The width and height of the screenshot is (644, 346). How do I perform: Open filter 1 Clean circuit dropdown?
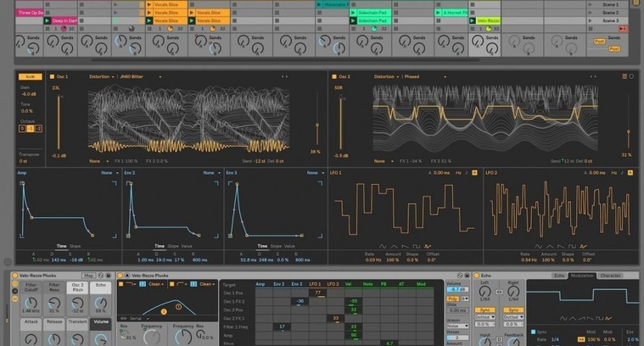[x=156, y=284]
